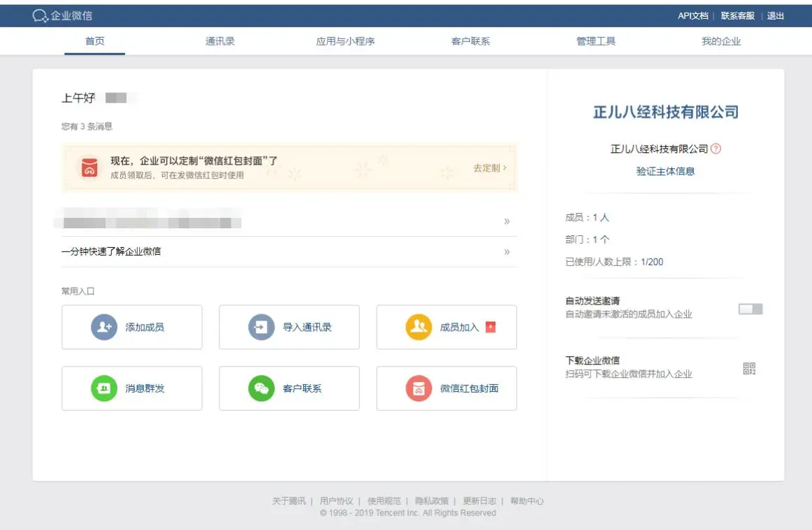Screen dimensions: 812x530
Task: Click 去定制 arrow link in banner
Action: pyautogui.click(x=489, y=168)
